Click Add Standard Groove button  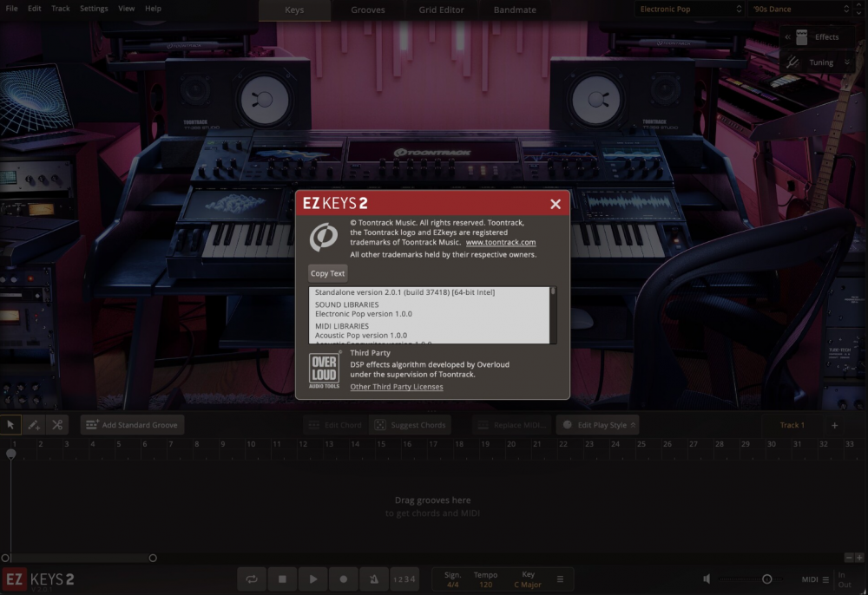(x=132, y=425)
